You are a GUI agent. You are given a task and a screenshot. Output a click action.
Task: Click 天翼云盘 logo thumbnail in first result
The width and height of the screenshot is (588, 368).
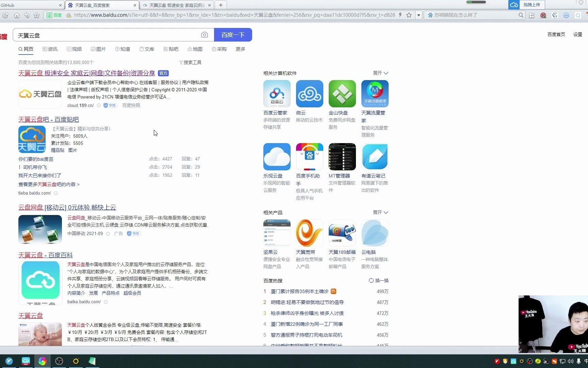[x=40, y=94]
